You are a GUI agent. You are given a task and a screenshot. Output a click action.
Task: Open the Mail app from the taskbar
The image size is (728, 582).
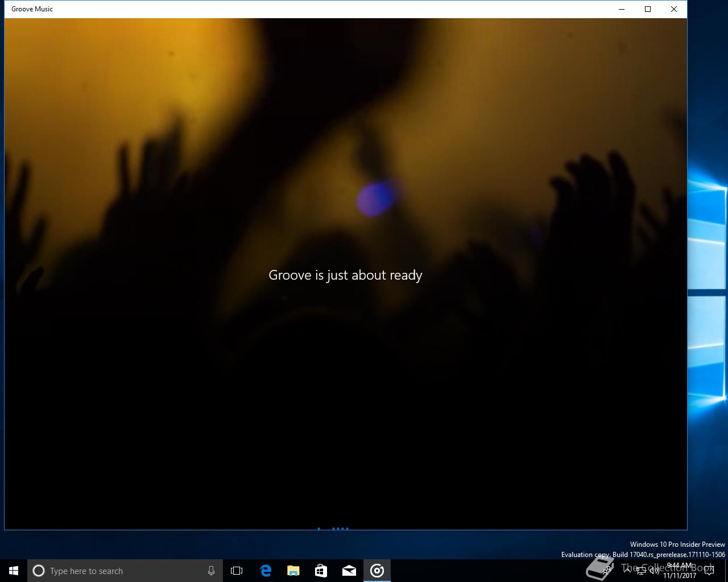coord(349,571)
